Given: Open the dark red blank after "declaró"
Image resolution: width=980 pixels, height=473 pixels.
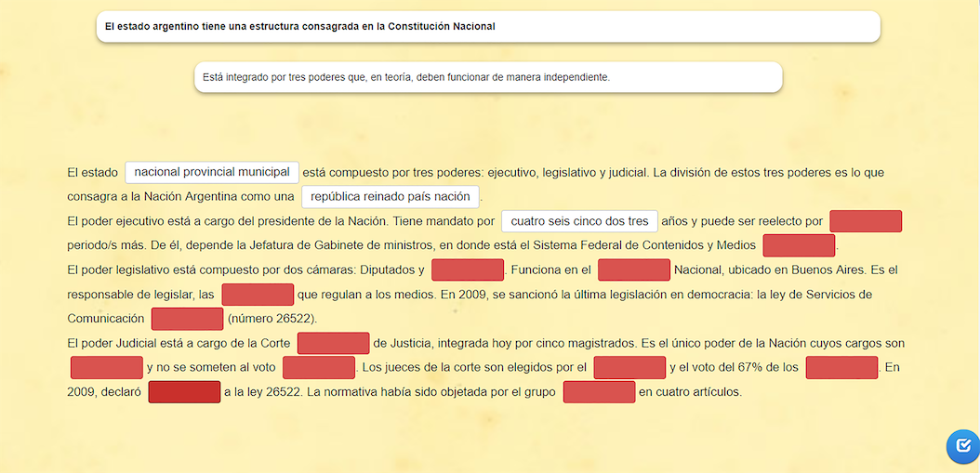Looking at the screenshot, I should pyautogui.click(x=184, y=392).
